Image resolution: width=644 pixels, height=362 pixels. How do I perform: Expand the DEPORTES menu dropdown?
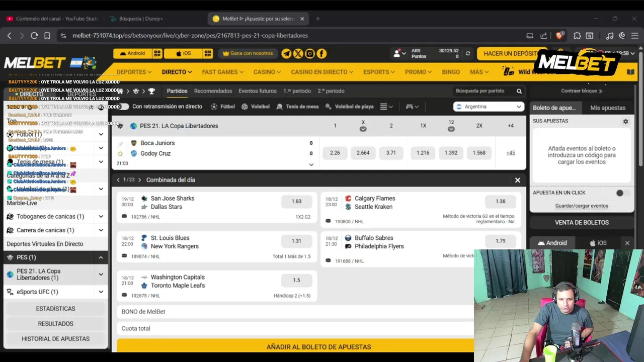134,72
